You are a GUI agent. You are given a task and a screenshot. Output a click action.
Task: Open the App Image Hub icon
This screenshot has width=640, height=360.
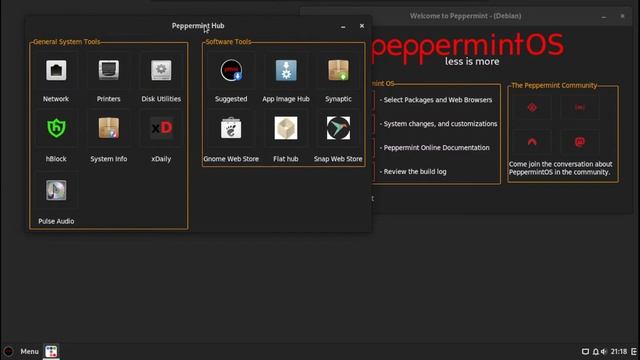click(x=286, y=71)
